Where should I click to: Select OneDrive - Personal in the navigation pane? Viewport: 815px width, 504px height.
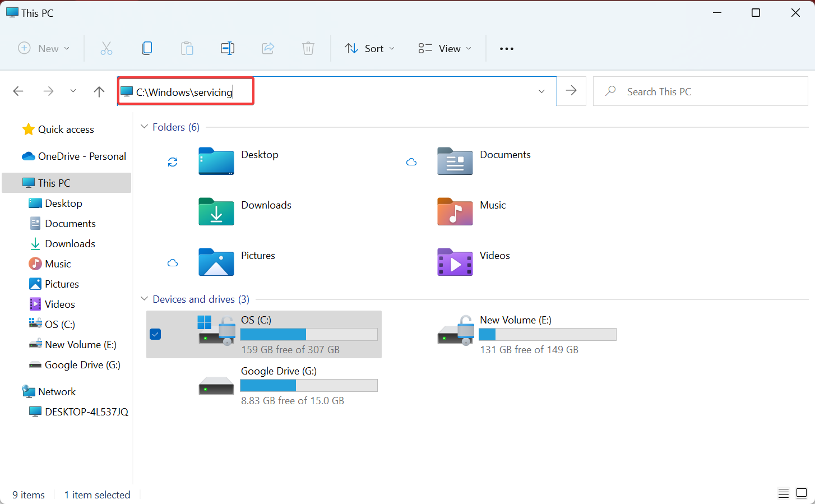66,156
